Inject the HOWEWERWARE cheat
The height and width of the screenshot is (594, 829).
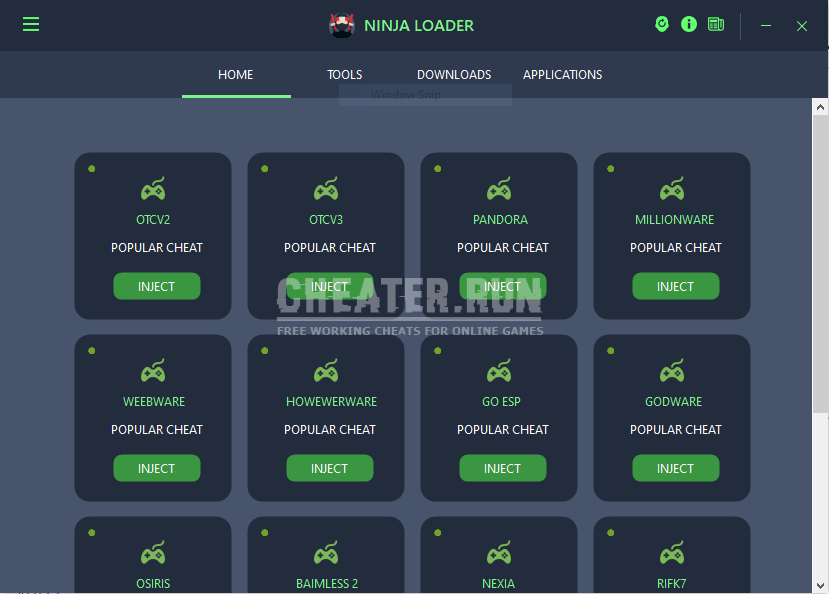[329, 468]
